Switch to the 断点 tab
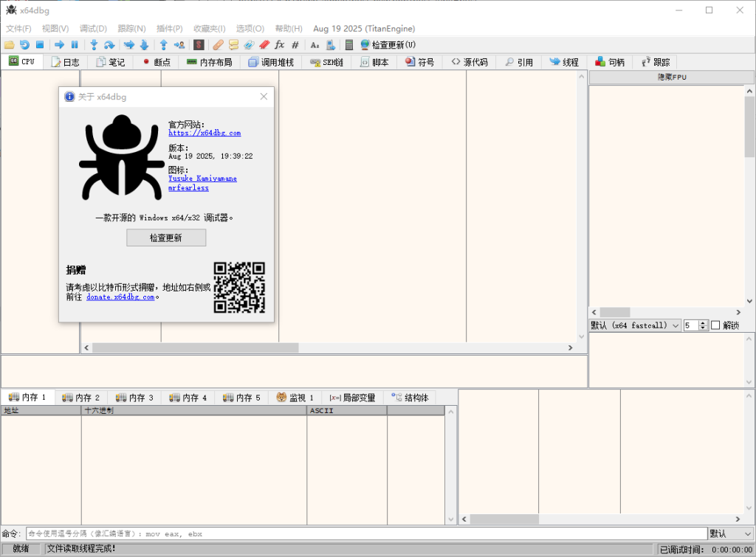 coord(156,63)
